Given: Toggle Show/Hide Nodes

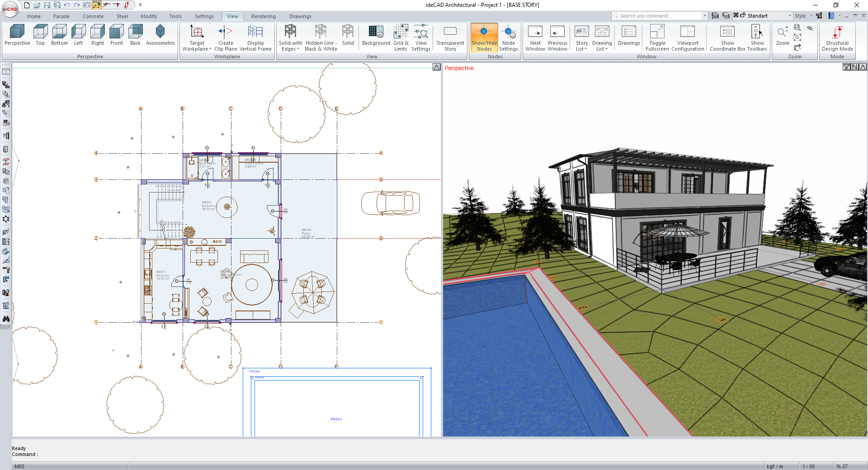Looking at the screenshot, I should [484, 37].
